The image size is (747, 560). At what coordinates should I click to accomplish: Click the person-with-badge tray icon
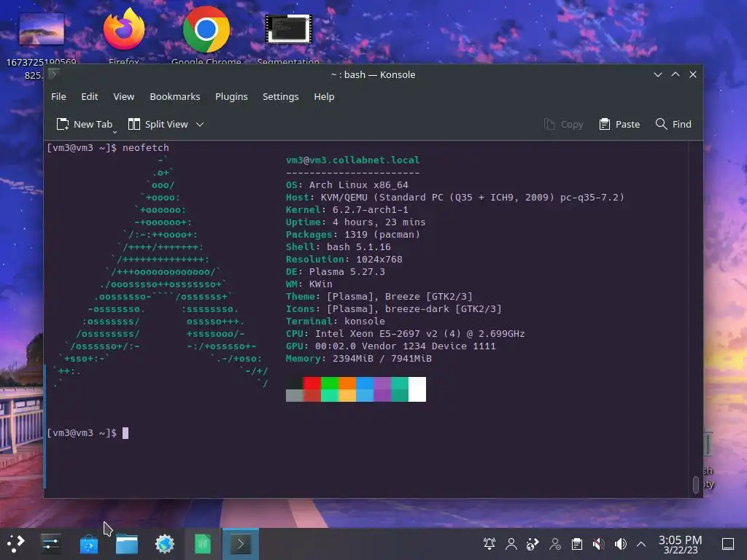(x=555, y=544)
